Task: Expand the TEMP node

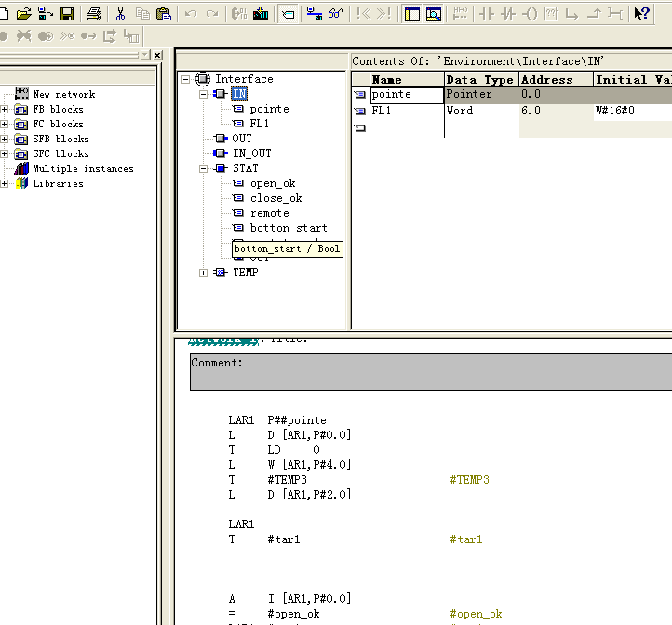Action: coord(204,273)
